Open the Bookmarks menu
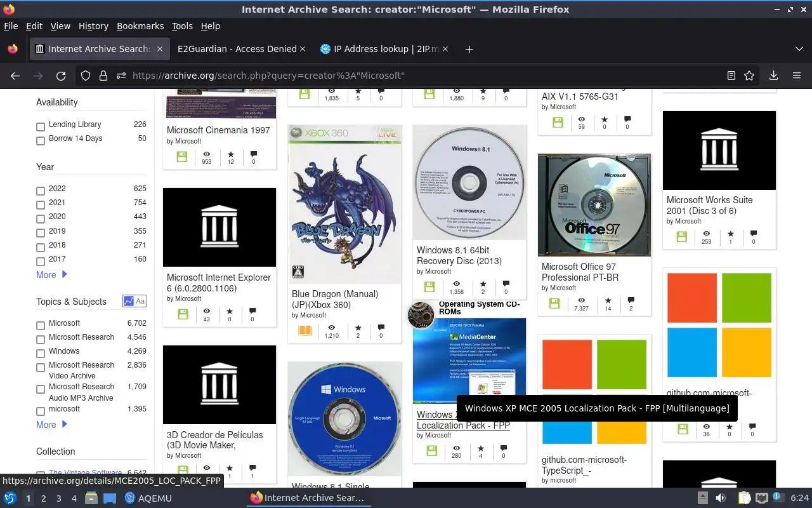Image resolution: width=812 pixels, height=508 pixels. (x=140, y=26)
